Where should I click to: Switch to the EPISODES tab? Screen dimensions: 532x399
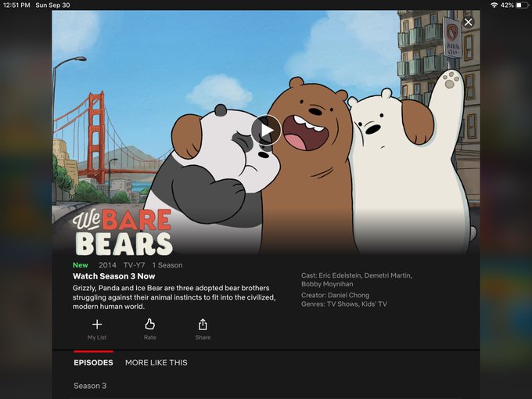point(93,362)
